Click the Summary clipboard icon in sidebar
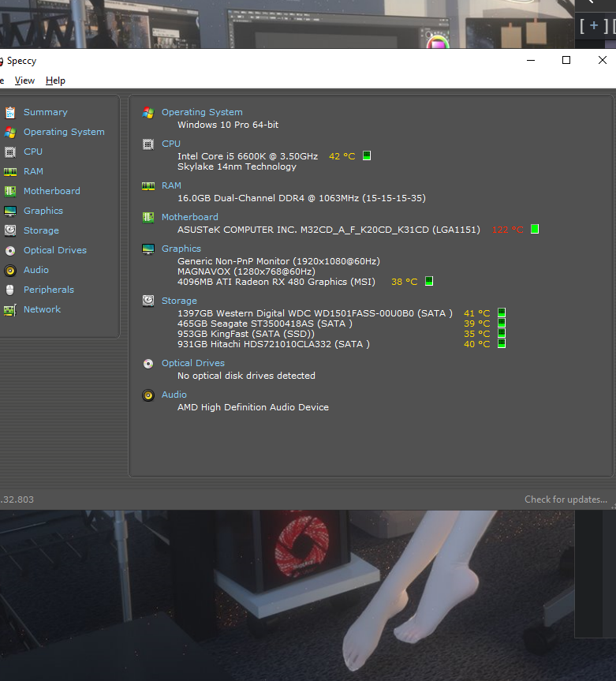This screenshot has width=616, height=681. (x=10, y=113)
